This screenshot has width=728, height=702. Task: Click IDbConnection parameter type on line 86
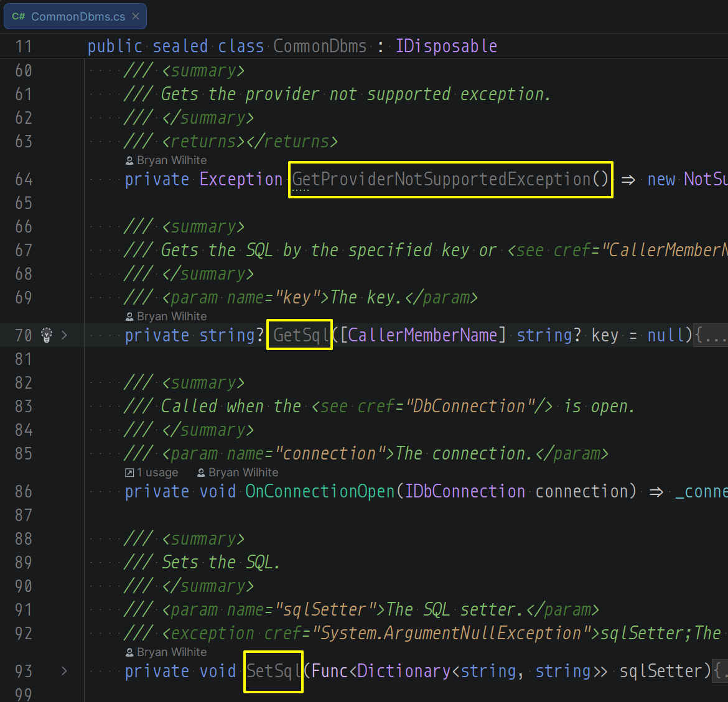click(x=465, y=491)
